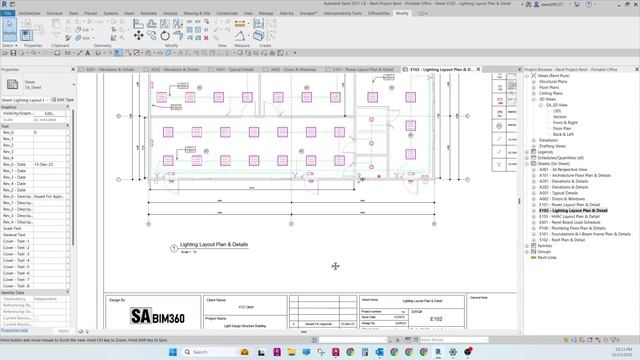The width and height of the screenshot is (640, 360).
Task: Expand the Families tree node
Action: [x=527, y=246]
